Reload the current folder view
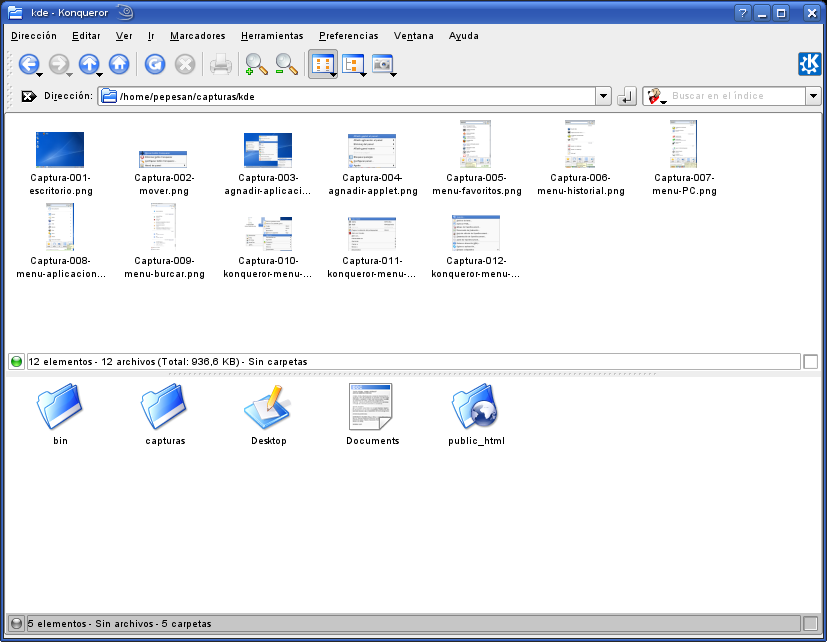This screenshot has width=827, height=642. (x=155, y=64)
